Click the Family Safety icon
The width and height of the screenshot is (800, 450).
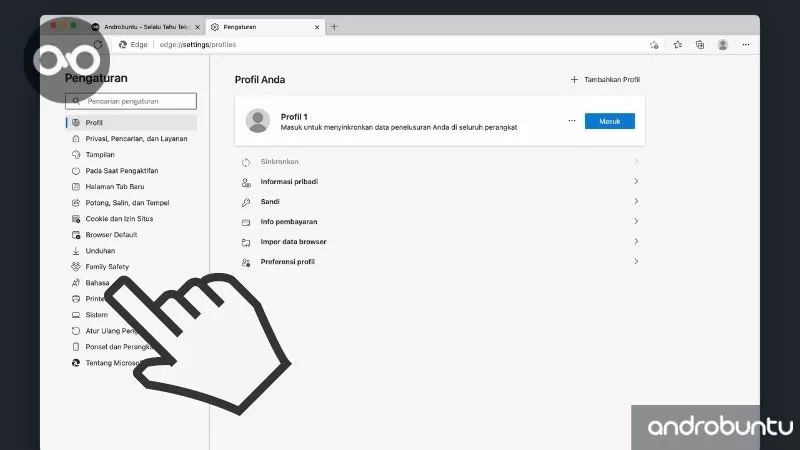76,267
